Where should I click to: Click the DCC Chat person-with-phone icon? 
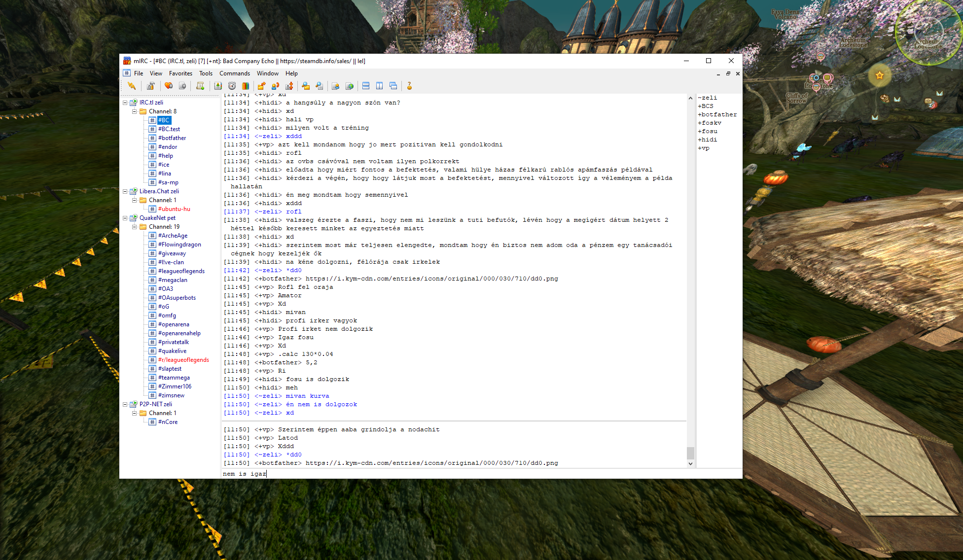pos(275,86)
